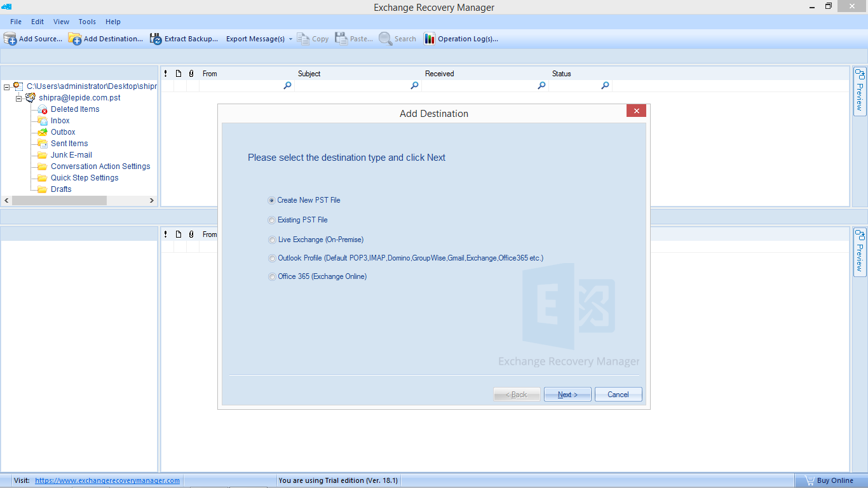Click the lower pane From column header
Image resolution: width=868 pixels, height=488 pixels.
click(x=208, y=234)
